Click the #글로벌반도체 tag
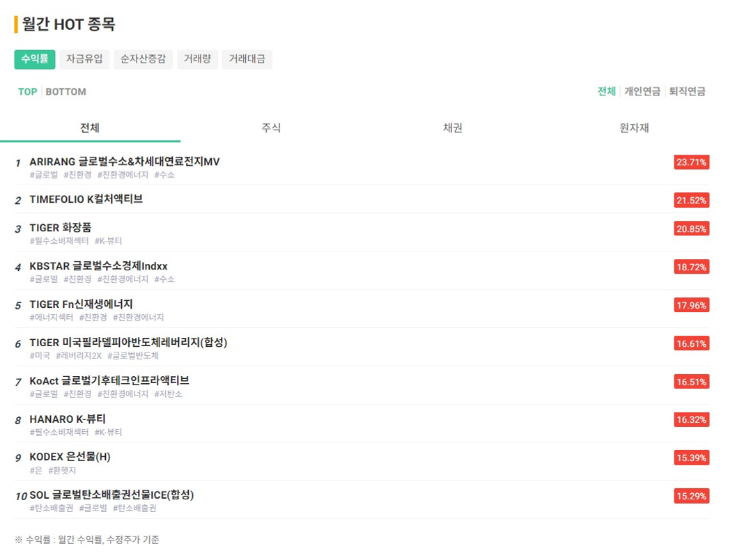 coord(133,356)
